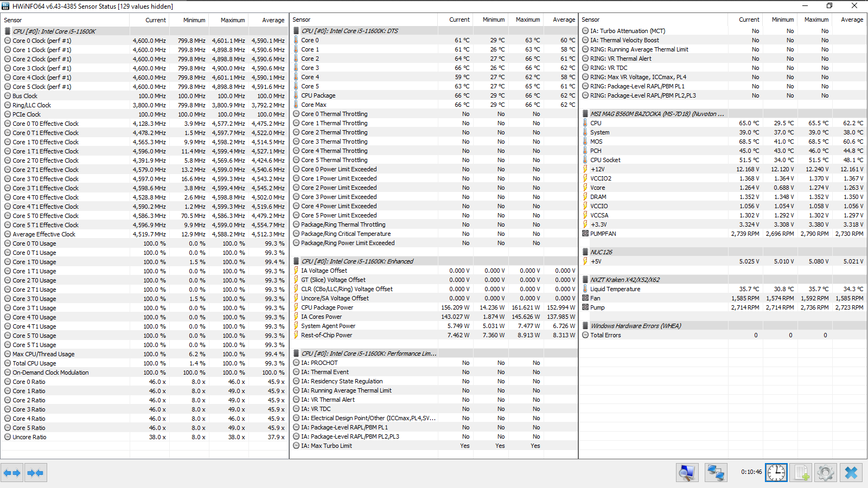
Task: Reset min/max values with the clock button
Action: click(776, 473)
